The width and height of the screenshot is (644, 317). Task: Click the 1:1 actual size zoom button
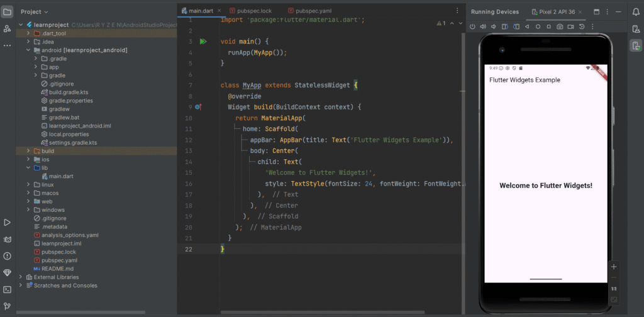click(613, 289)
